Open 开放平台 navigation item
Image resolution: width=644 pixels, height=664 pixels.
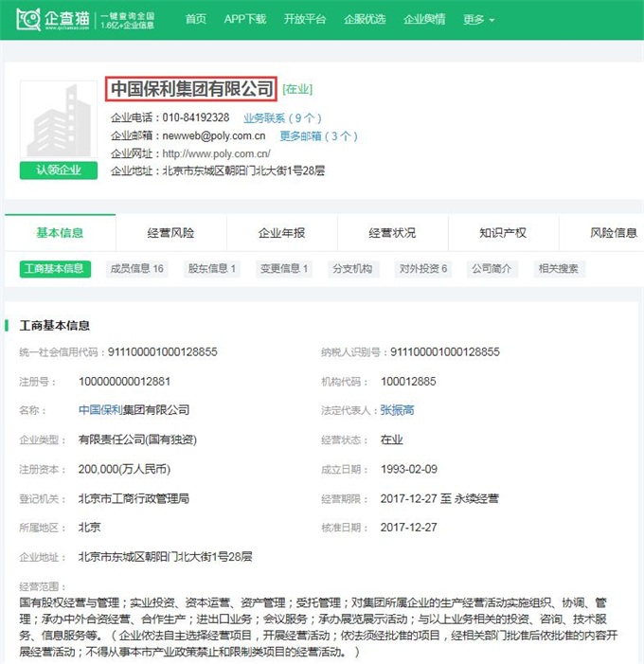coord(304,19)
